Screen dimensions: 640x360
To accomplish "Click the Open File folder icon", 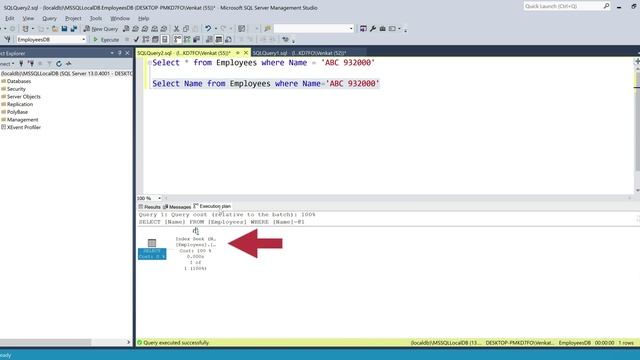I will coord(55,29).
